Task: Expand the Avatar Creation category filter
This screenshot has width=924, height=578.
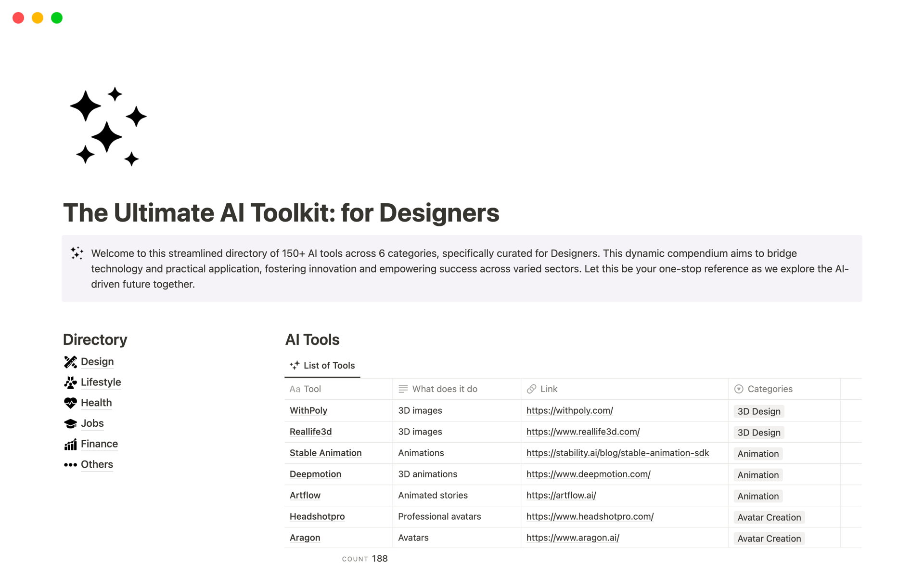Action: click(769, 517)
